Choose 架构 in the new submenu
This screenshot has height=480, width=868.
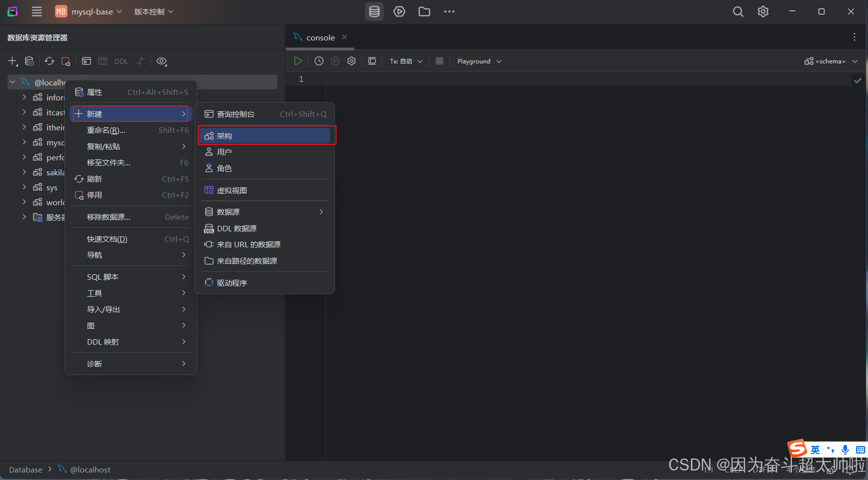pyautogui.click(x=265, y=136)
